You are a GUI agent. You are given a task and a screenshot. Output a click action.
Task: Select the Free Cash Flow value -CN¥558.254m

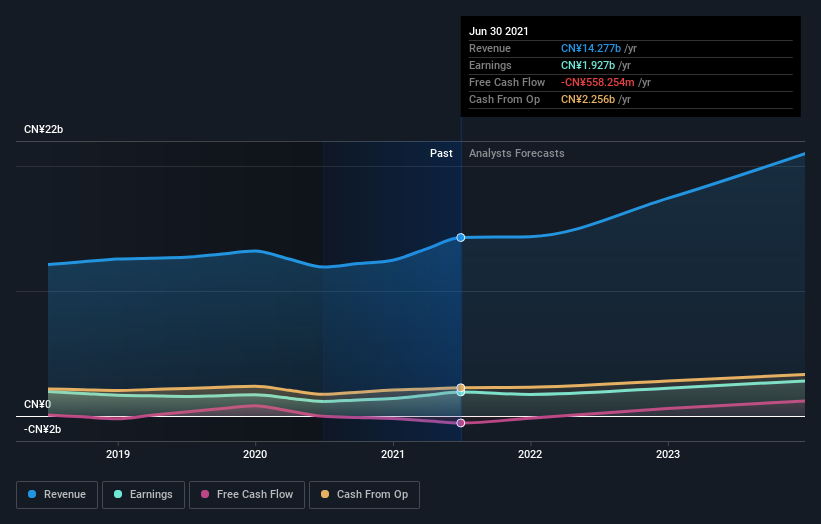click(x=597, y=82)
